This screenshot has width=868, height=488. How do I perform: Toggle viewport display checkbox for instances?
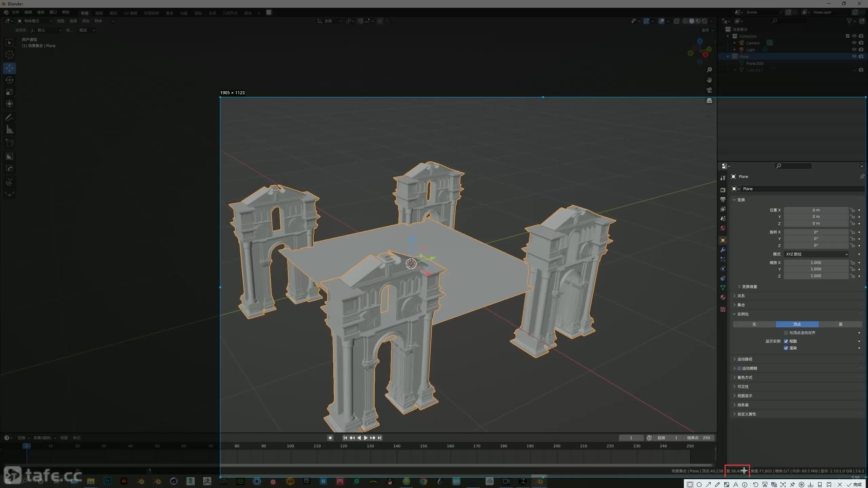tap(786, 341)
